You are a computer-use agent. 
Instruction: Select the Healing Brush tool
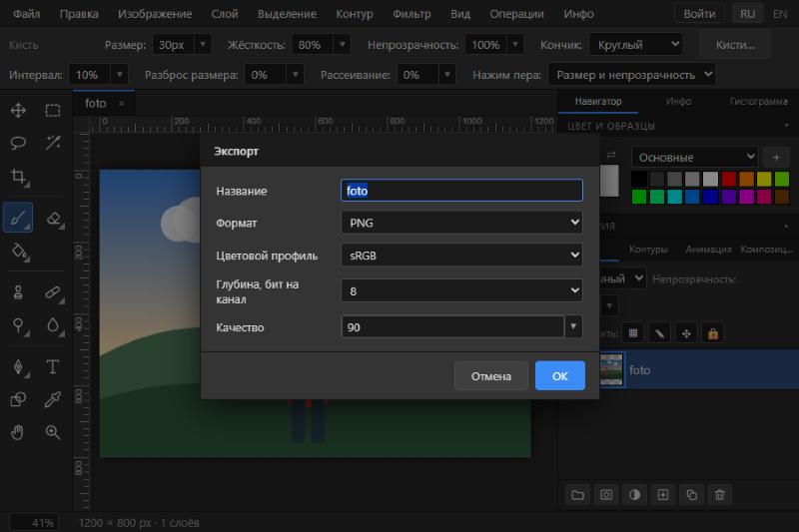tap(53, 292)
